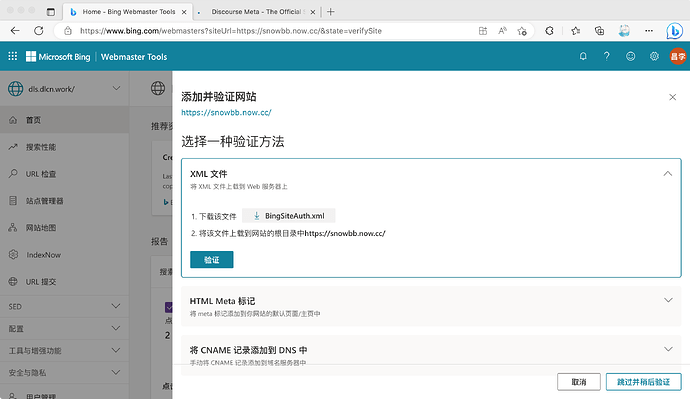Open the Bing sidebar chat icon
This screenshot has width=690, height=399.
(x=674, y=31)
